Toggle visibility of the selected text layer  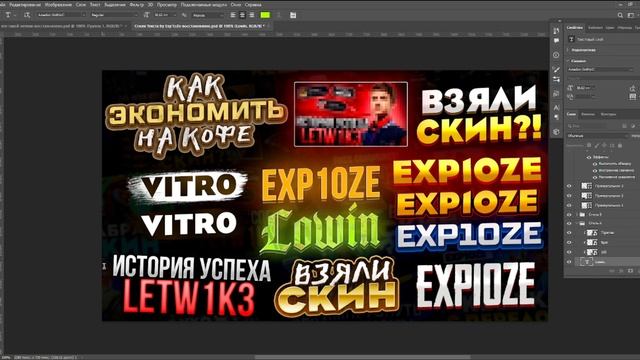point(569,262)
